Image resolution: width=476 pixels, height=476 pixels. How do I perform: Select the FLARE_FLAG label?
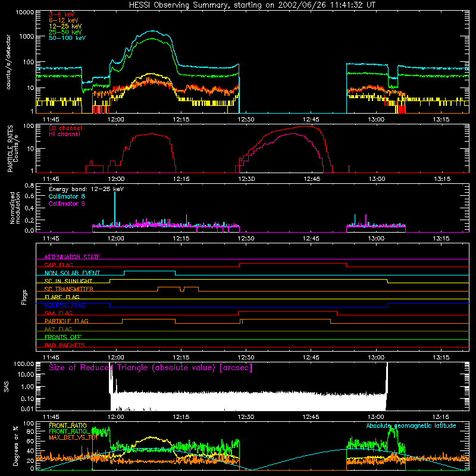point(62,297)
